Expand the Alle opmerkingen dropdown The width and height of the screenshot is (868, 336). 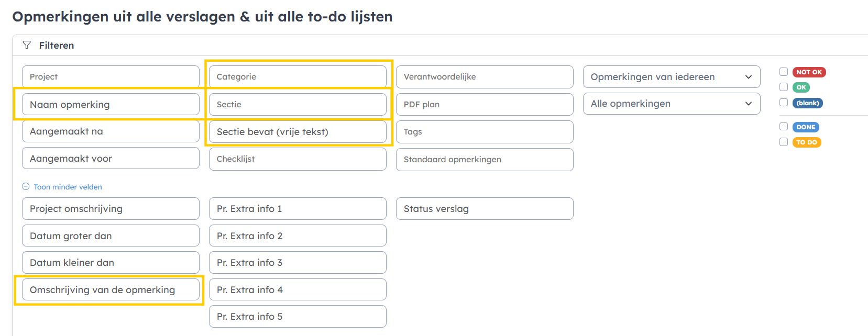(x=672, y=104)
